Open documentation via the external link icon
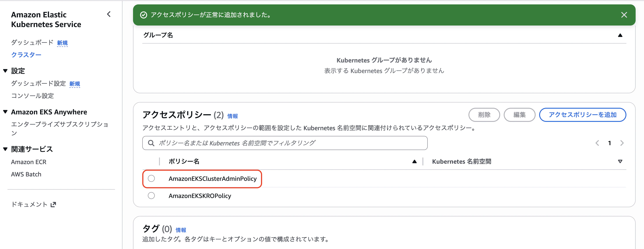Viewport: 644px width, 249px height. [x=54, y=204]
